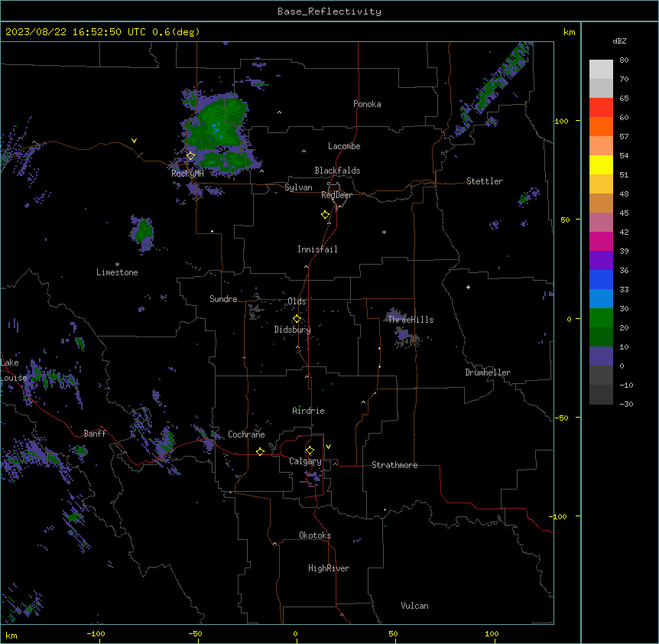Viewport: 659px width, 644px height.
Task: Pick the light blue 30-33 dBZ swatch
Action: point(601,298)
